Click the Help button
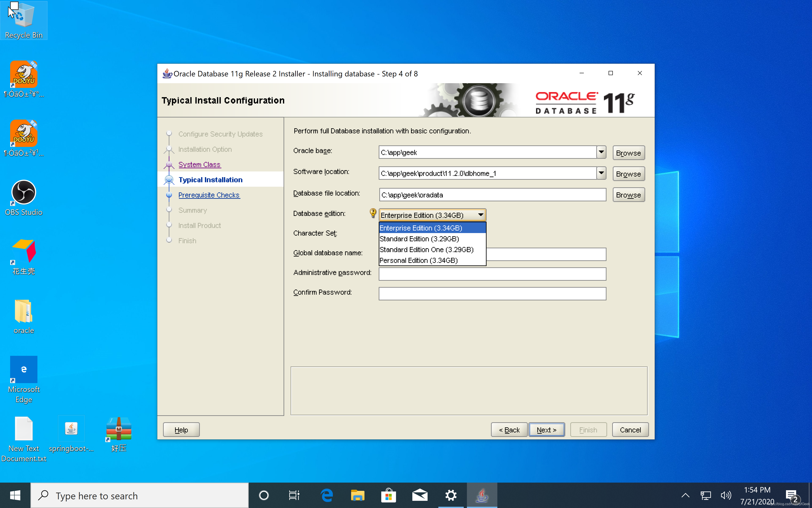 [181, 430]
